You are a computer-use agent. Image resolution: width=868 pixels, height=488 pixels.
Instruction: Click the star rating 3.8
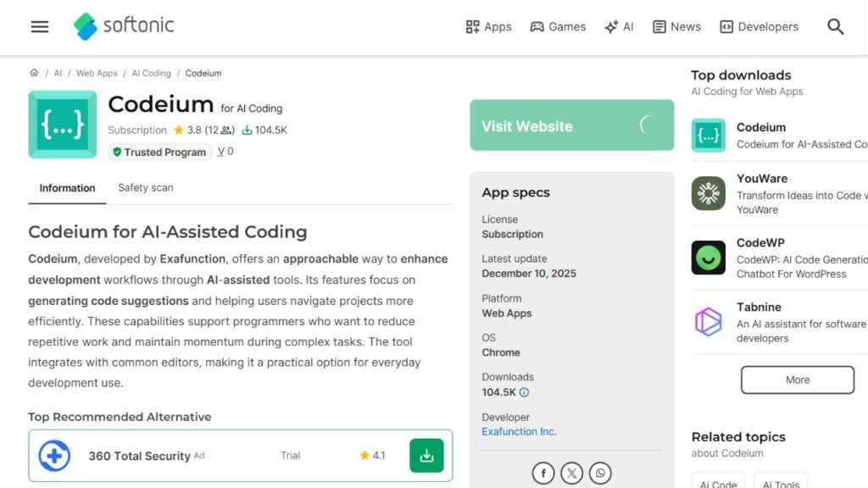coord(187,130)
